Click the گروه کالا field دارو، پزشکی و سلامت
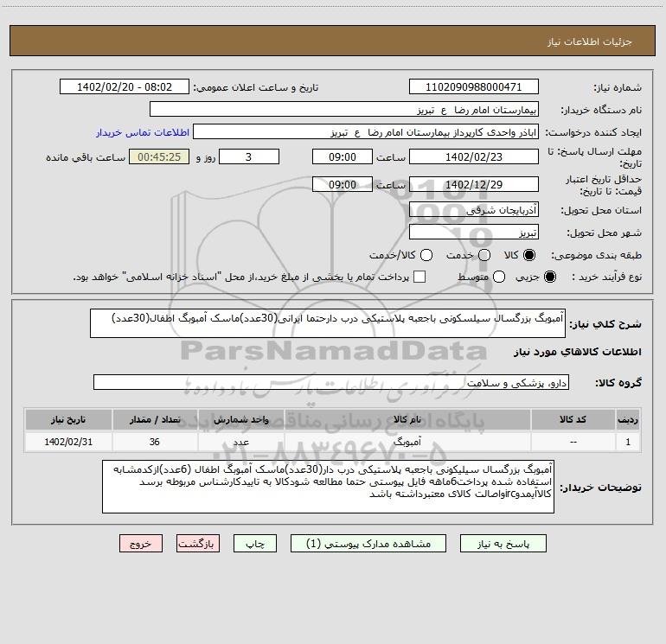The image size is (666, 644). [331, 382]
